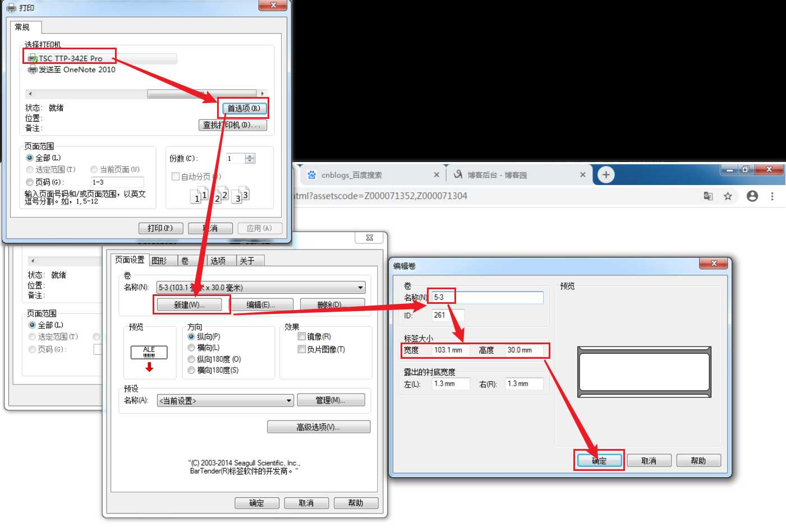The image size is (786, 532).
Task: Click browser address bar URL
Action: click(x=381, y=196)
